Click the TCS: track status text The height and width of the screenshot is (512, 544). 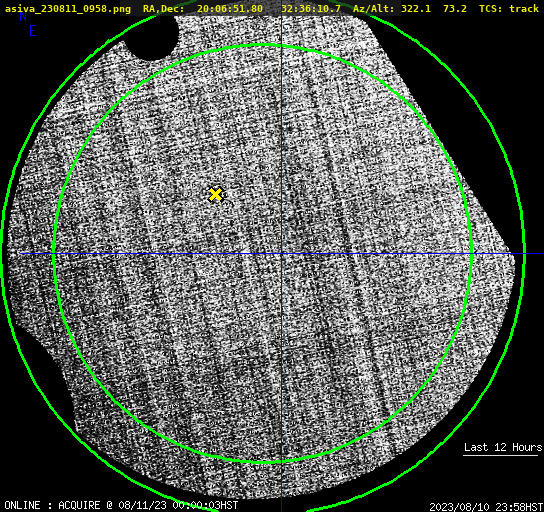509,8
